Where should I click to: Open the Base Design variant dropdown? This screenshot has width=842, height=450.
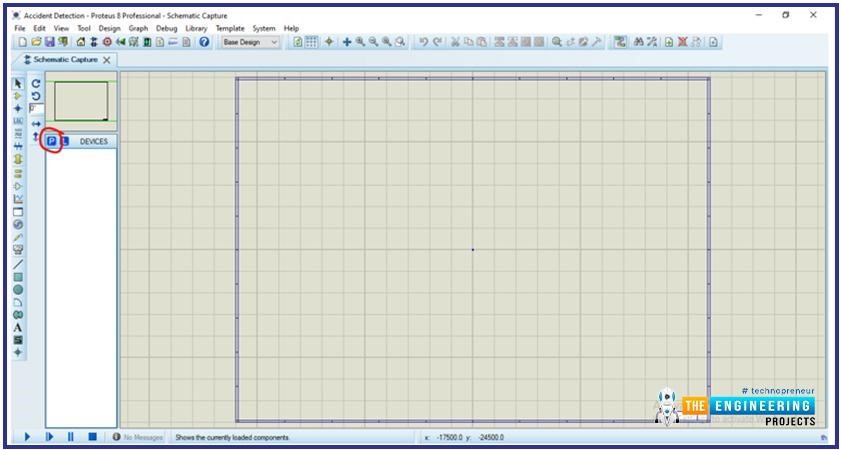coord(251,42)
